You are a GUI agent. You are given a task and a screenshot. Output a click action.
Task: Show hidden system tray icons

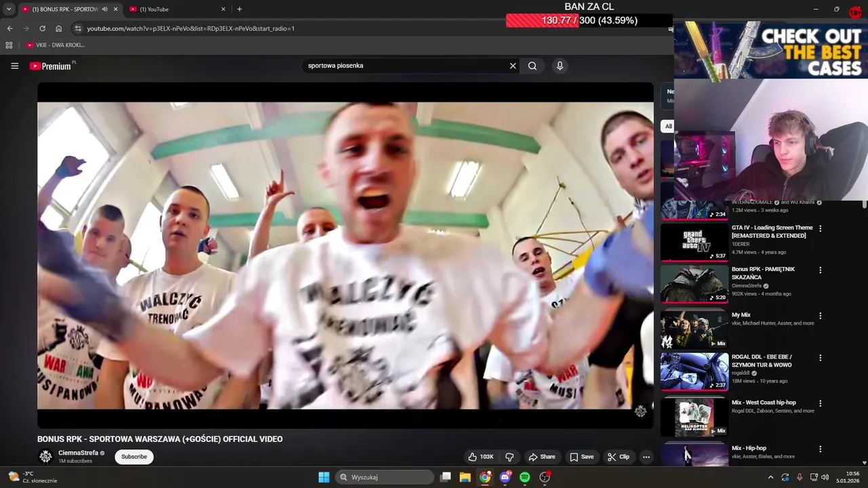click(770, 477)
